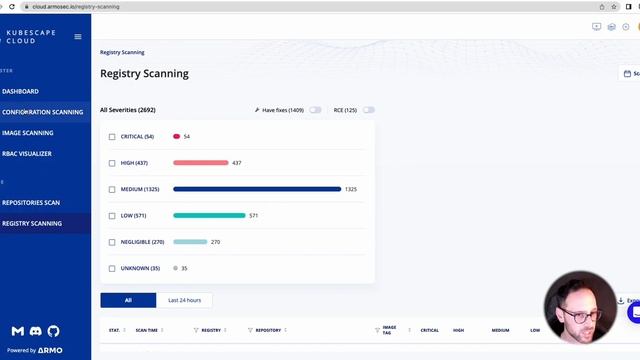Screen dimensions: 640x360
Task: Bookmark page with the star icon
Action: 613,7
